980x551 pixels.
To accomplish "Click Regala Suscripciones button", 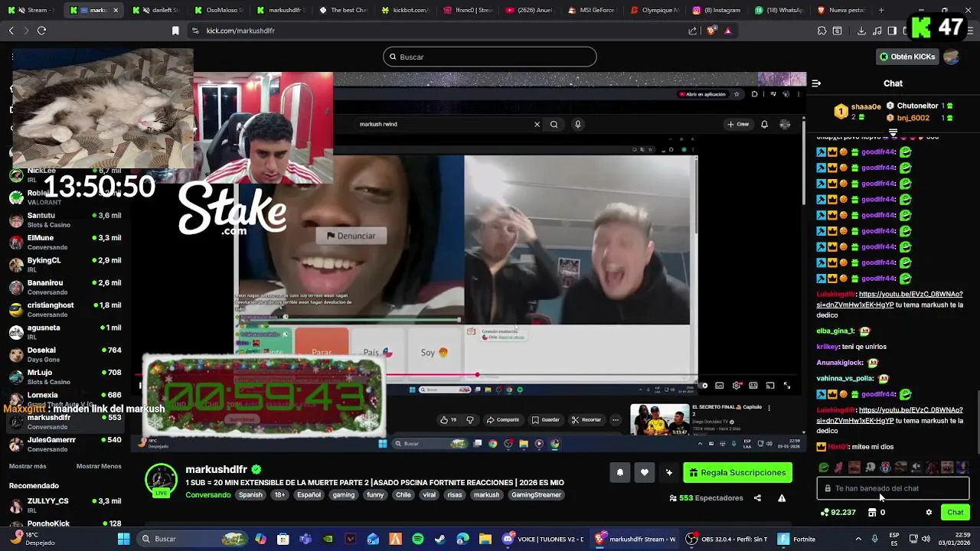I will pos(737,473).
